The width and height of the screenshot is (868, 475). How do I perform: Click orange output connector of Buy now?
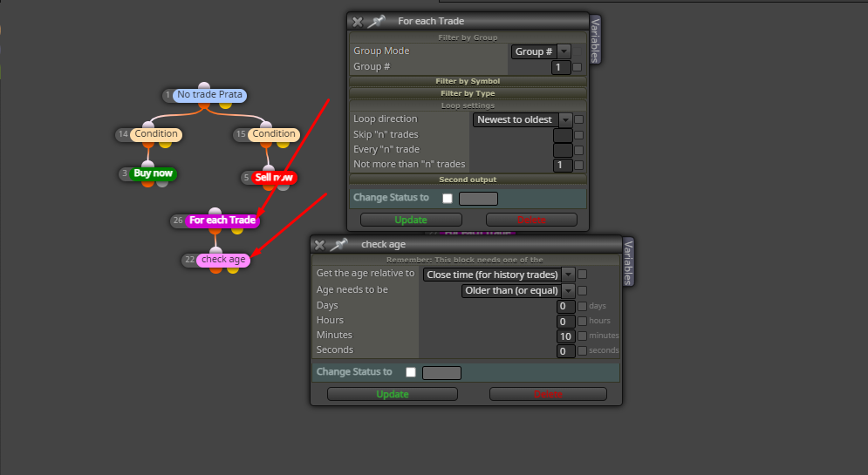[x=147, y=183]
